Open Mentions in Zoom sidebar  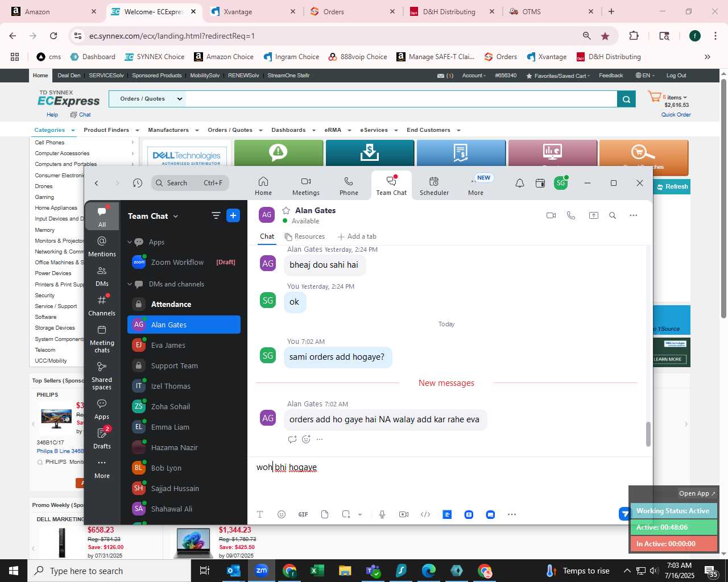tap(102, 246)
